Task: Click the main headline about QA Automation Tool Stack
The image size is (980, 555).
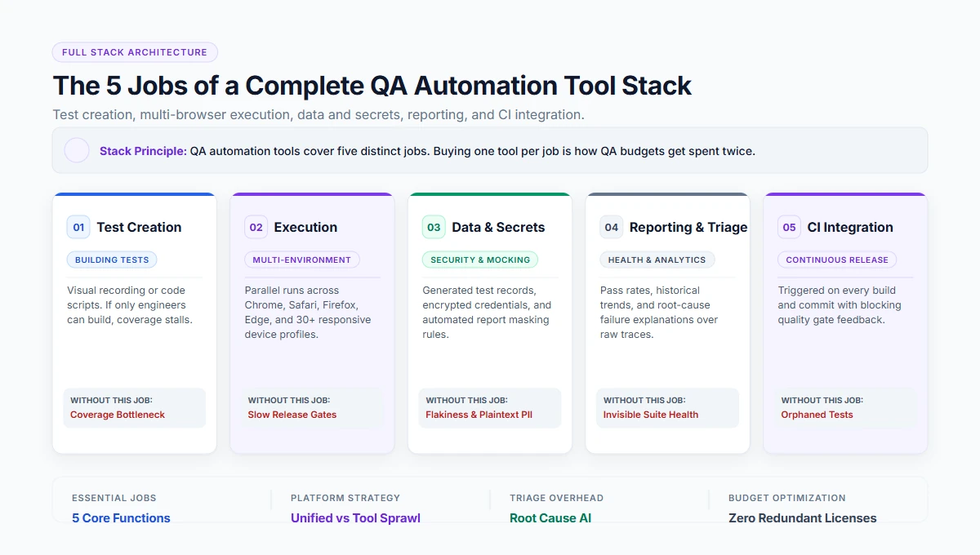Action: [372, 86]
